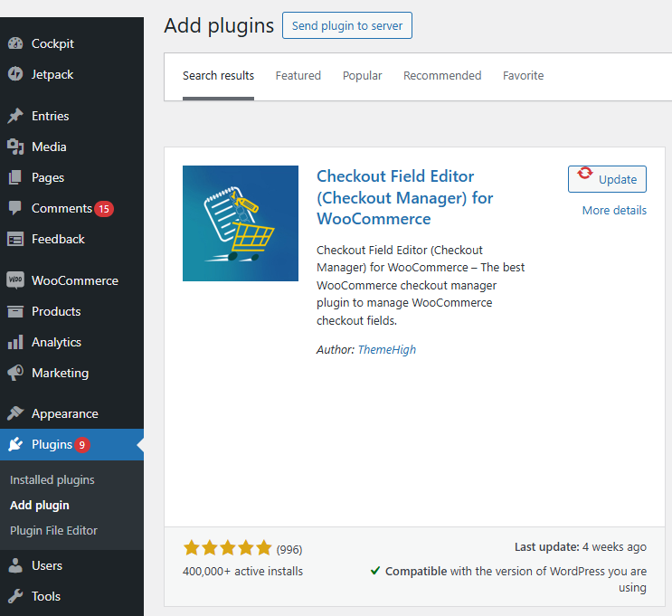Image resolution: width=672 pixels, height=616 pixels.
Task: Click the Products archive box icon
Action: click(15, 311)
